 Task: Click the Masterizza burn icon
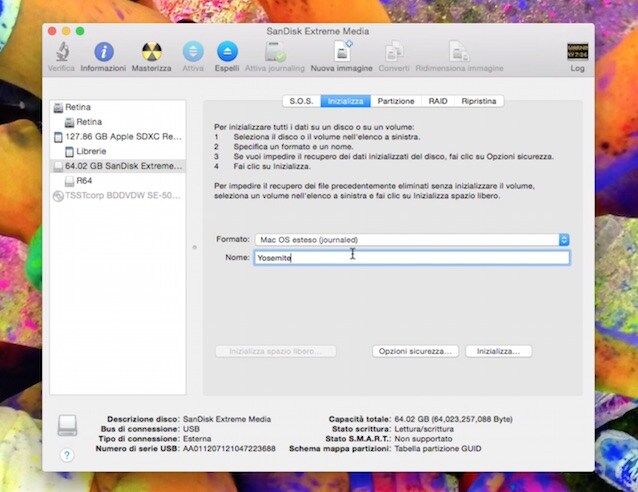coord(151,52)
